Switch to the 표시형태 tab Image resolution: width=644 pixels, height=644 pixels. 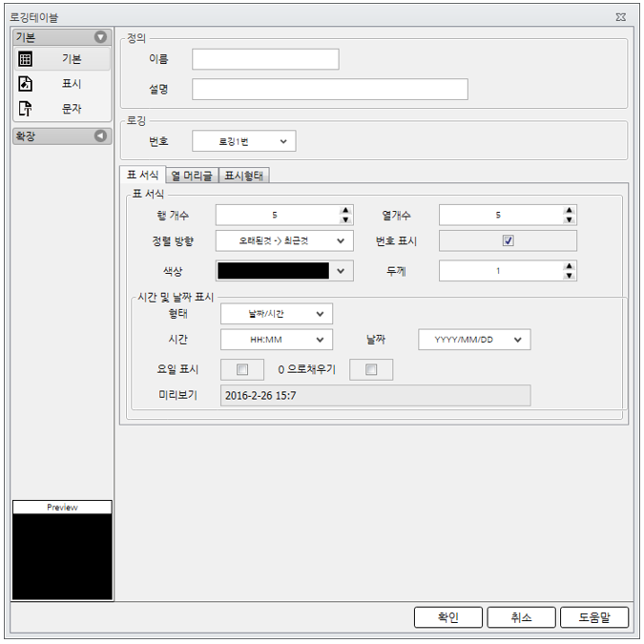[x=244, y=176]
